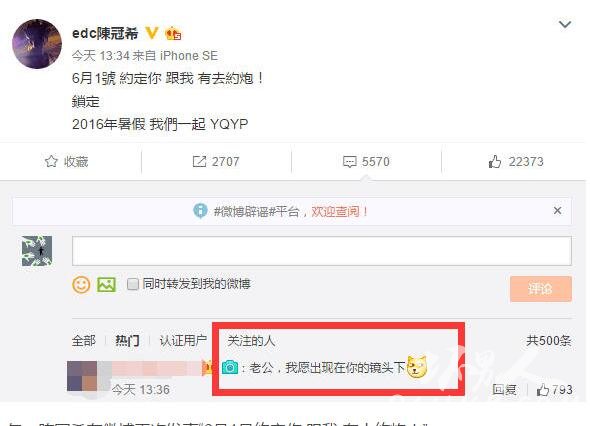The width and height of the screenshot is (590, 426).
Task: Click 回复 on the top comment
Action: click(504, 389)
